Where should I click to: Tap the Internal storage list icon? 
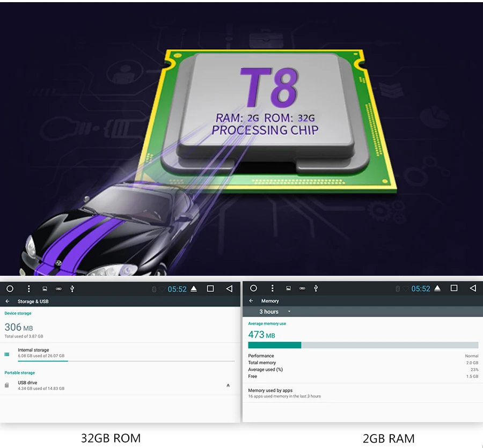point(7,355)
